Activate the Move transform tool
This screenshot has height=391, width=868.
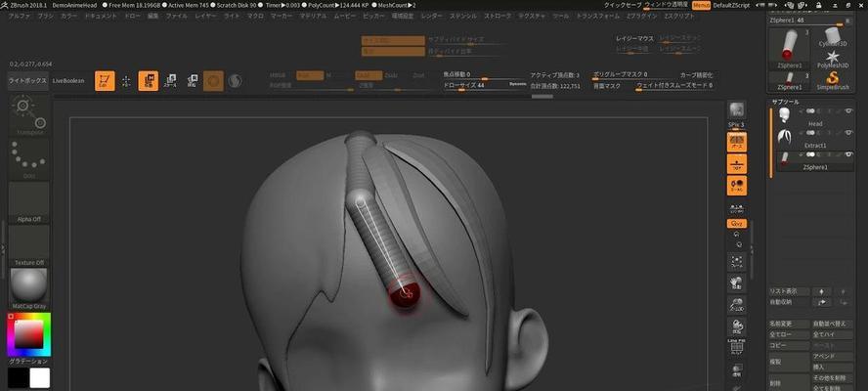coord(148,81)
